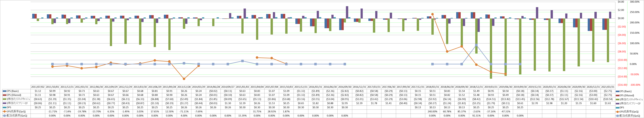Select the 4.00% dividend growth cell

click(184, 116)
